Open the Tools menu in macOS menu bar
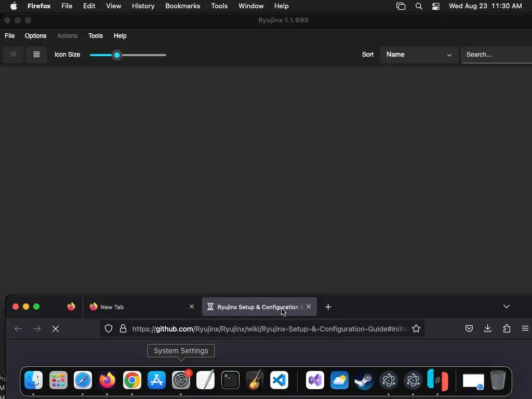 [x=219, y=6]
